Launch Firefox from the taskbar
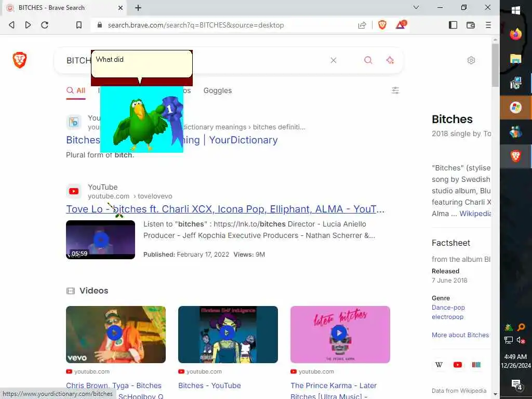Image resolution: width=532 pixels, height=399 pixels. pyautogui.click(x=516, y=34)
